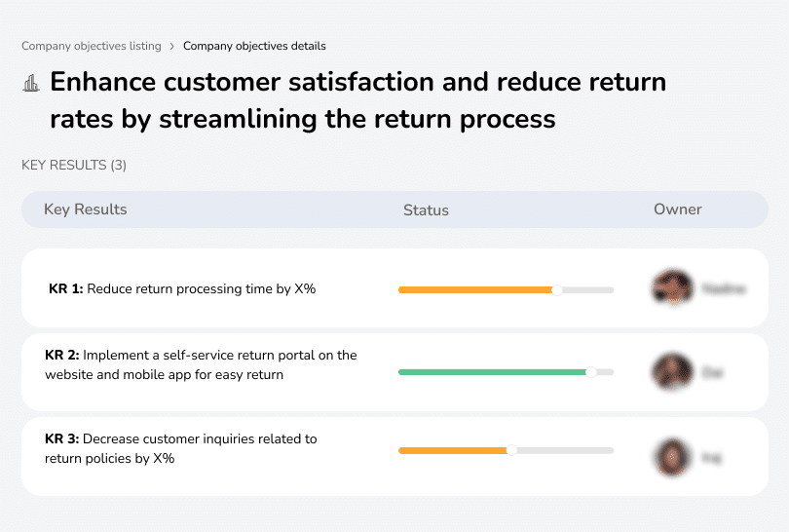789x532 pixels.
Task: Click the company building icon beside the title
Action: click(x=31, y=83)
